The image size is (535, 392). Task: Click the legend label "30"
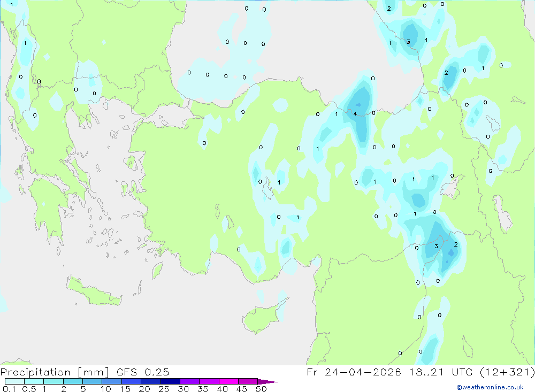pos(183,389)
